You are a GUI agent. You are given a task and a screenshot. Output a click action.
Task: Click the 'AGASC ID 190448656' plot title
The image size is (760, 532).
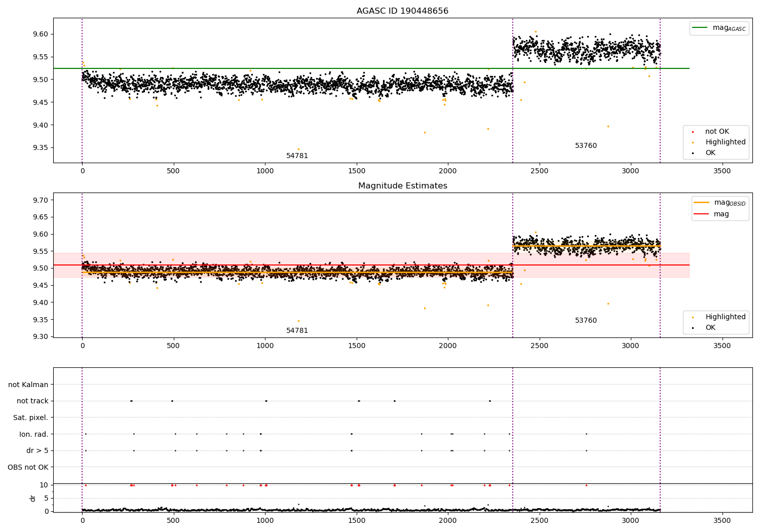click(x=402, y=11)
